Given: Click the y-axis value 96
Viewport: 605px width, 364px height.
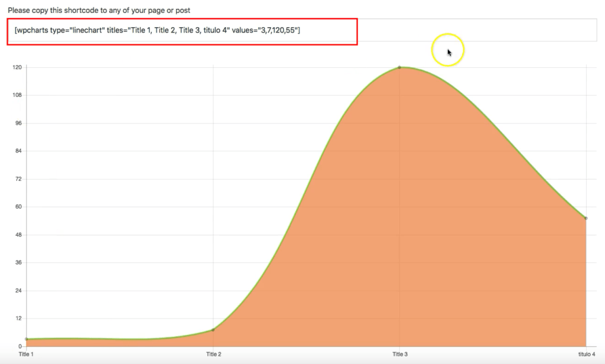Looking at the screenshot, I should point(18,123).
